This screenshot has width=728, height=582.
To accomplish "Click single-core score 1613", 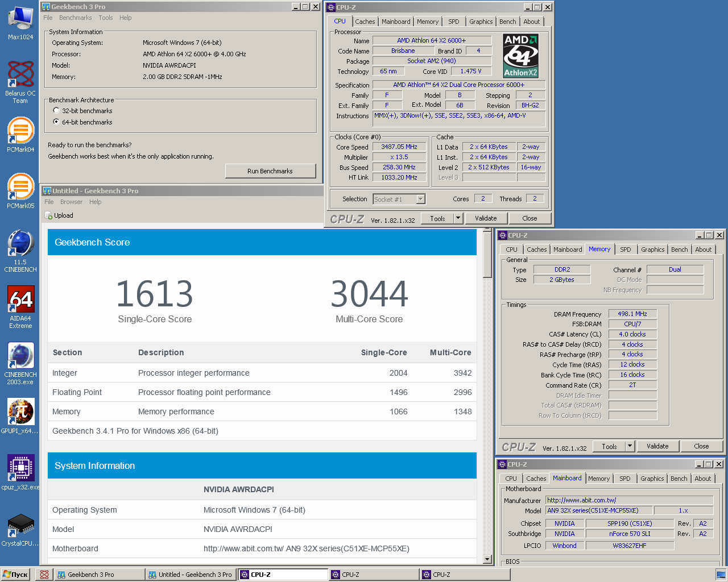I will pos(155,293).
